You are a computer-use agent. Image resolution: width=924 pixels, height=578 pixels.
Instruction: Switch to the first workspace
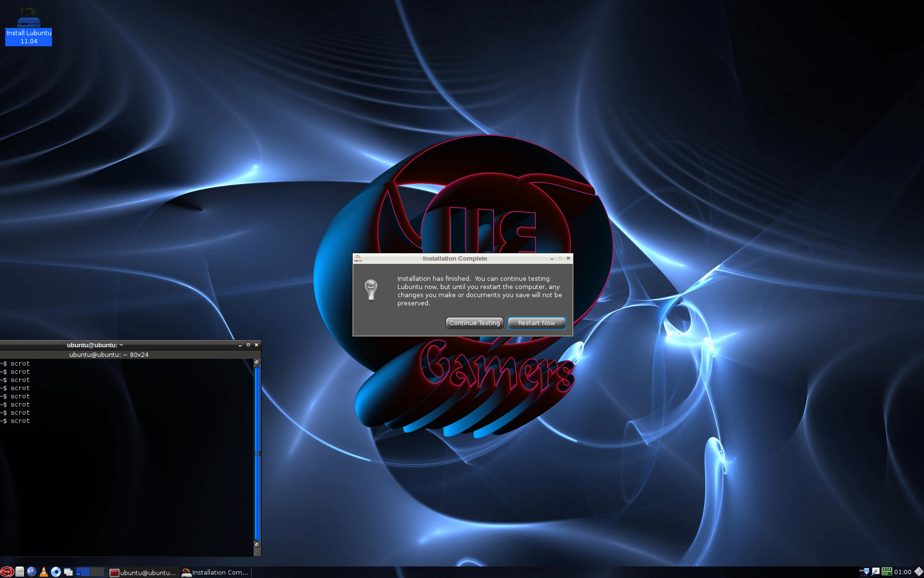(83, 572)
